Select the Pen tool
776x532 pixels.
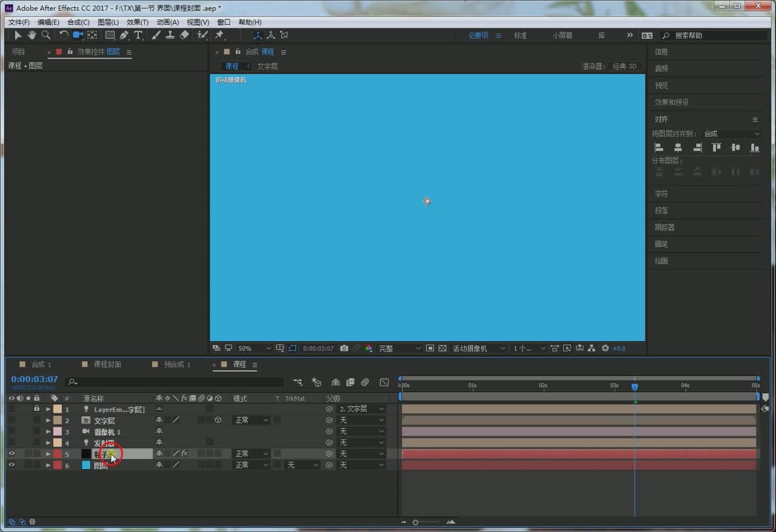pos(125,36)
